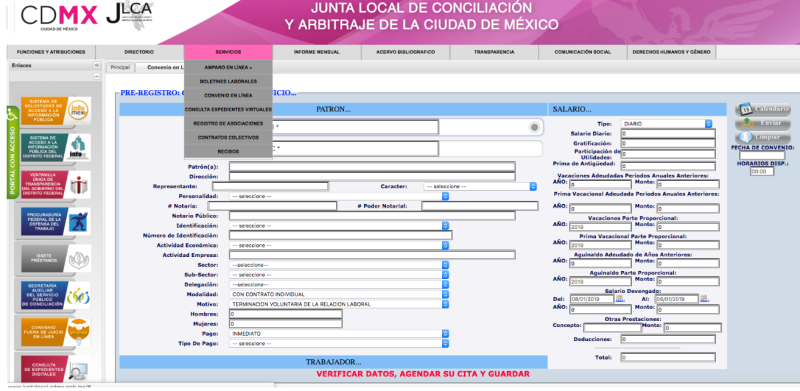Click the Calendario button with calendar icon
This screenshot has height=391, width=800.
(x=763, y=109)
